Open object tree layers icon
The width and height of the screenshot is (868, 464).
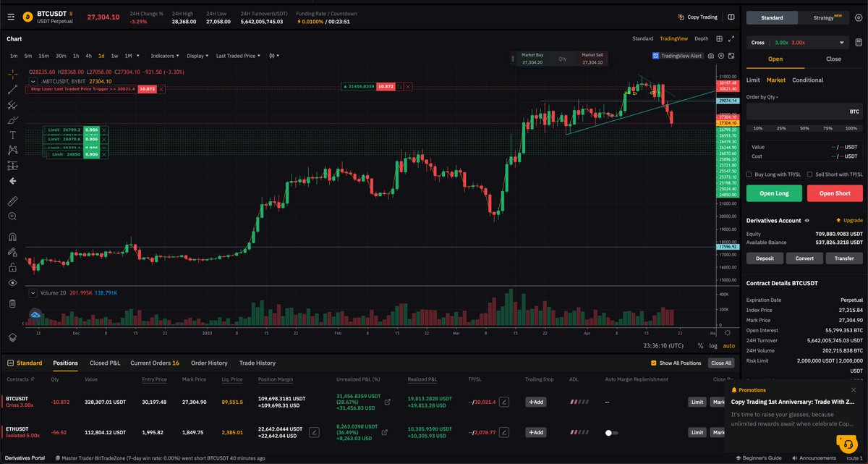[12, 337]
